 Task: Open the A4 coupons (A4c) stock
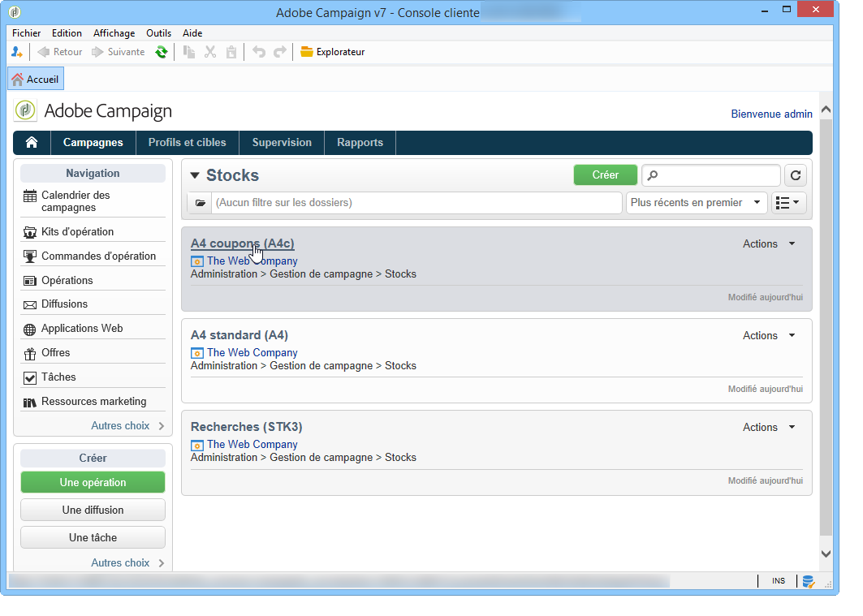click(242, 243)
